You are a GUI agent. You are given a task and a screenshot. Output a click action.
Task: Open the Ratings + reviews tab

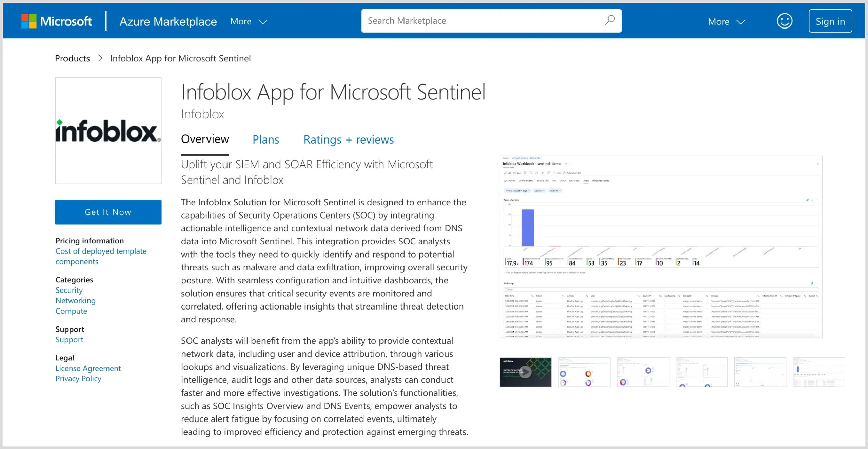(x=349, y=139)
